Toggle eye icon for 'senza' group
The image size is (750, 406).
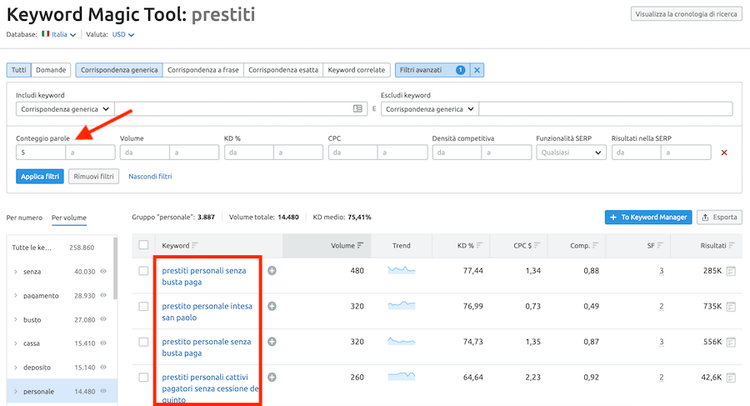[103, 271]
